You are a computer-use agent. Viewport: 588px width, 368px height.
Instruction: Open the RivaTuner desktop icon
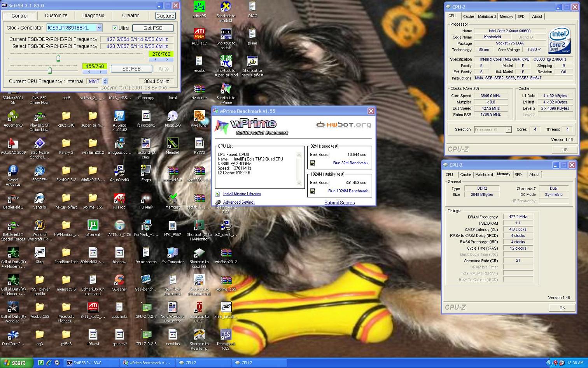tap(199, 118)
